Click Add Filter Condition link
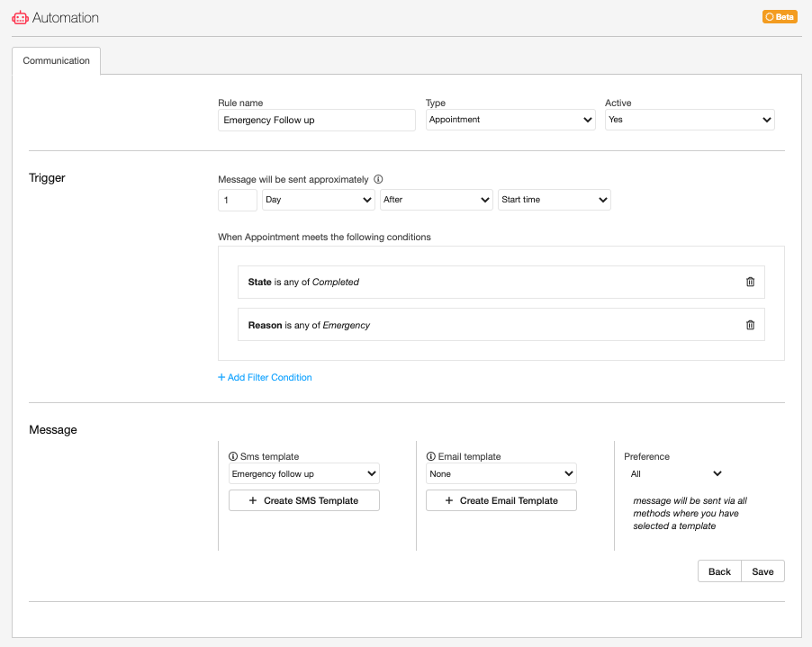 [x=265, y=378]
